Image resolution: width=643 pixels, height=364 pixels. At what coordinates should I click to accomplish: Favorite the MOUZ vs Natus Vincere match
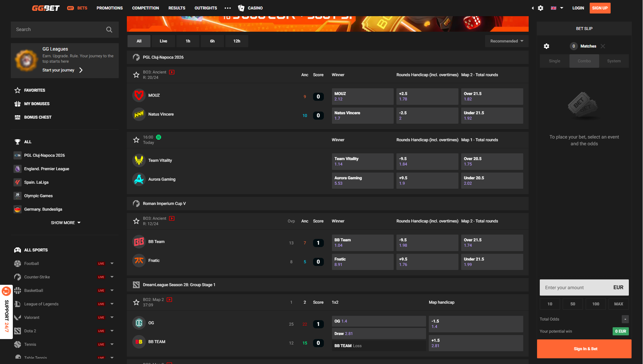coord(136,75)
